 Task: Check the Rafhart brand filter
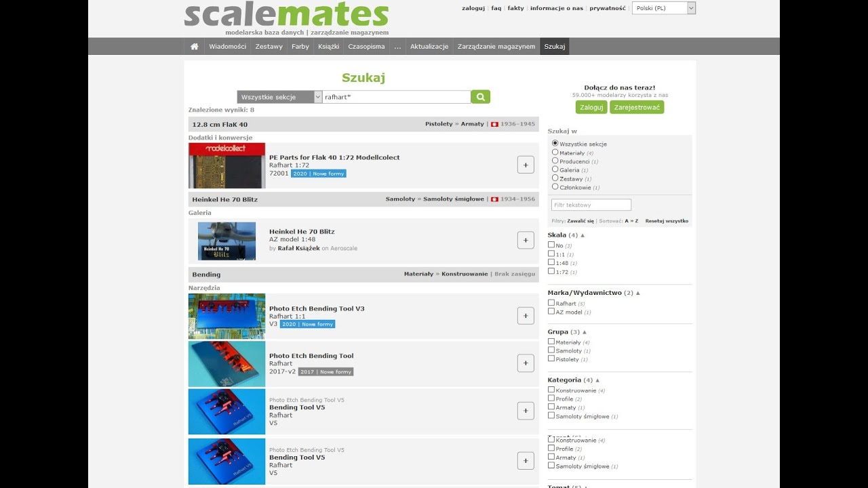click(551, 303)
